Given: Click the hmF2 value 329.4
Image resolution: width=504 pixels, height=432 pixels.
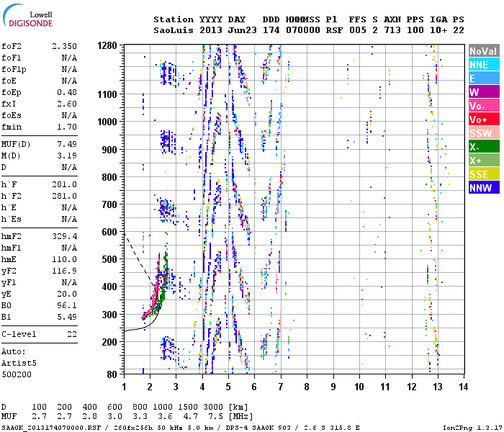Looking at the screenshot, I should point(64,236).
